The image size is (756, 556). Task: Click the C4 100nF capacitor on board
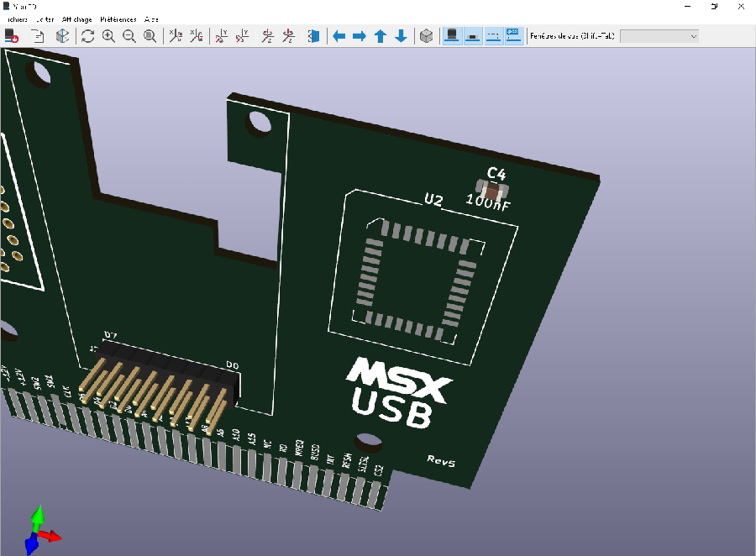[491, 191]
